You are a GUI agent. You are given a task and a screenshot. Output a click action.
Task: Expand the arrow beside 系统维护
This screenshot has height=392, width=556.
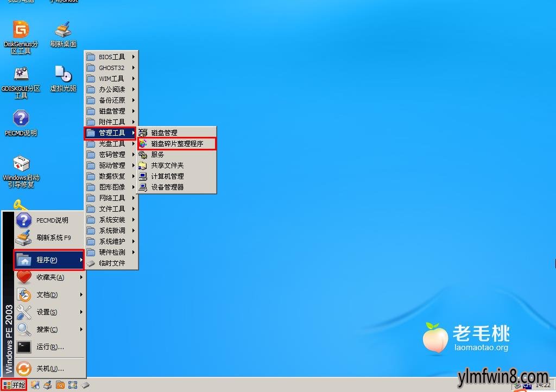point(134,242)
